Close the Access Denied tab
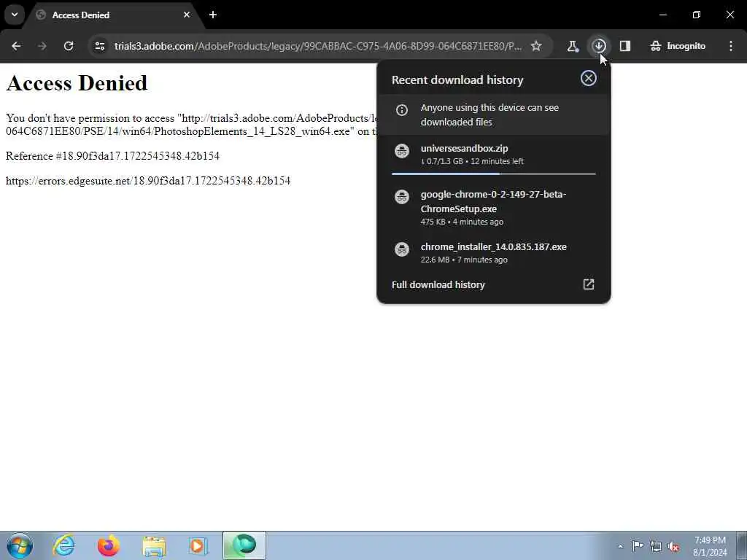The image size is (747, 560). [187, 15]
